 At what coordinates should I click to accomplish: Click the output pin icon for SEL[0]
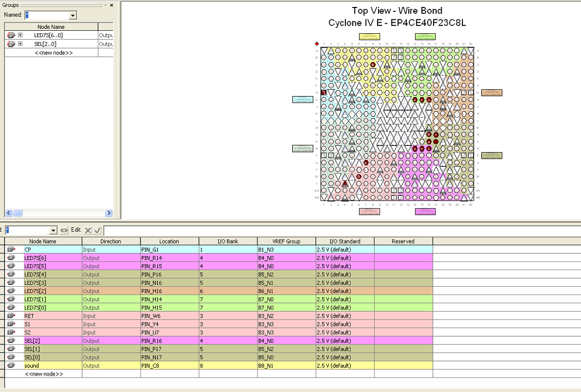coord(11,357)
